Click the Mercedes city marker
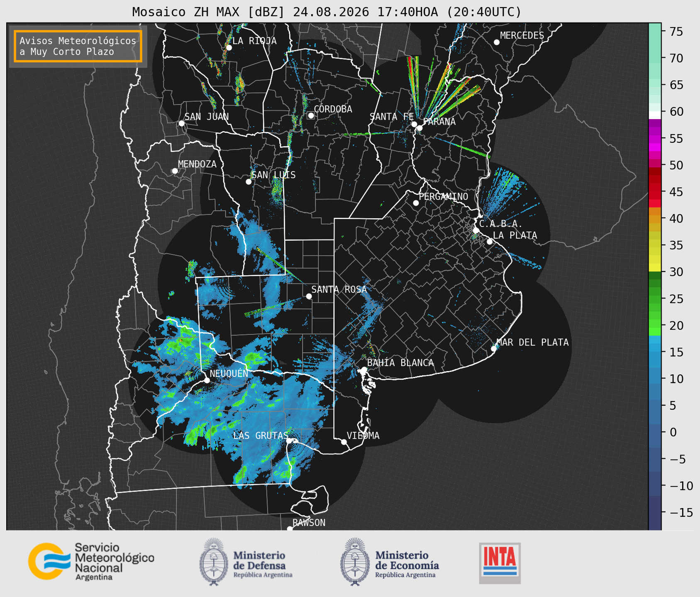This screenshot has width=700, height=597. (497, 42)
